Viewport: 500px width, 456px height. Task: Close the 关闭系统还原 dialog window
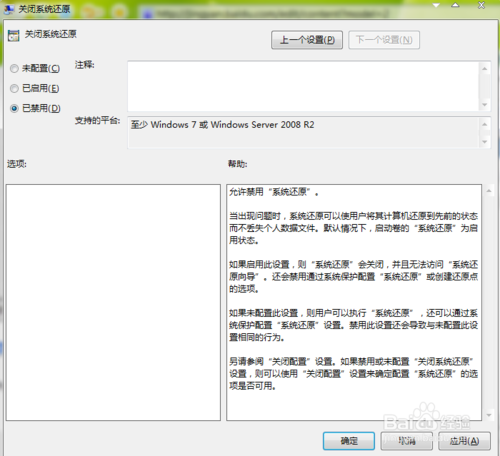481,5
